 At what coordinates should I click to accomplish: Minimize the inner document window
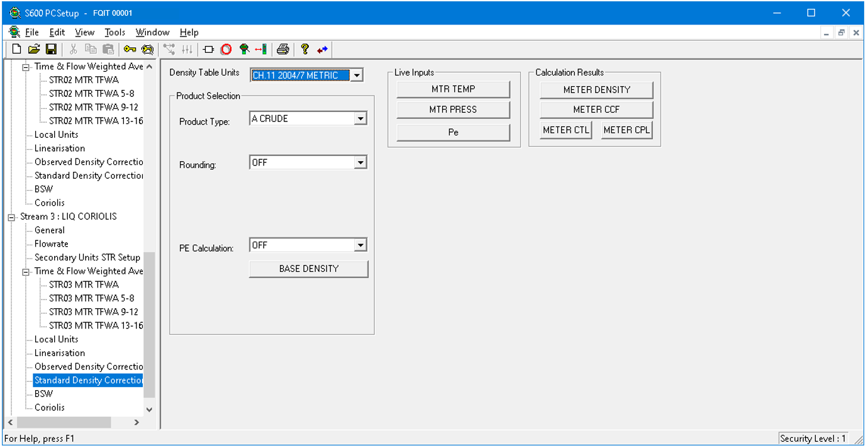click(x=827, y=33)
